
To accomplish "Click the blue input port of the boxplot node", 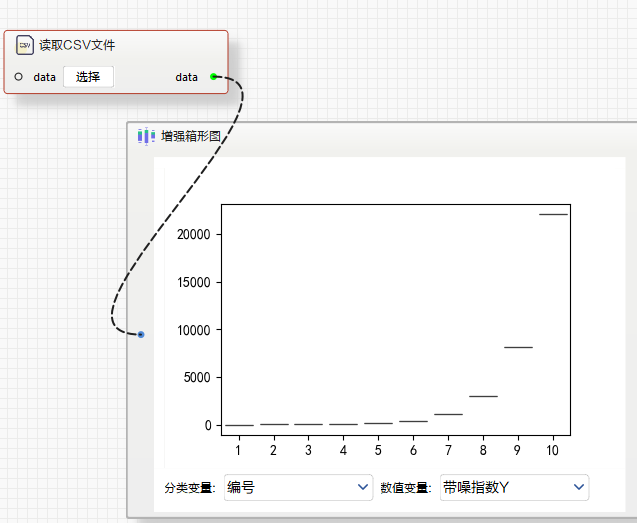I will (x=141, y=334).
